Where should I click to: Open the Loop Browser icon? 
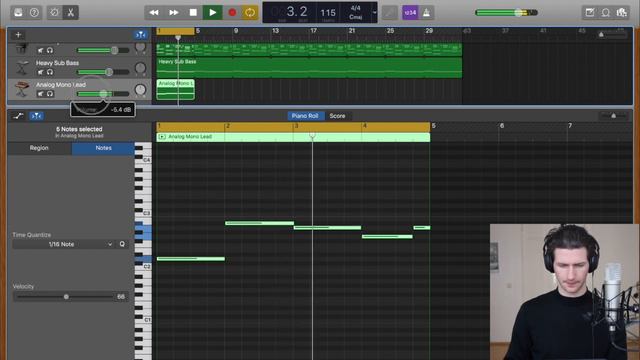[606, 13]
